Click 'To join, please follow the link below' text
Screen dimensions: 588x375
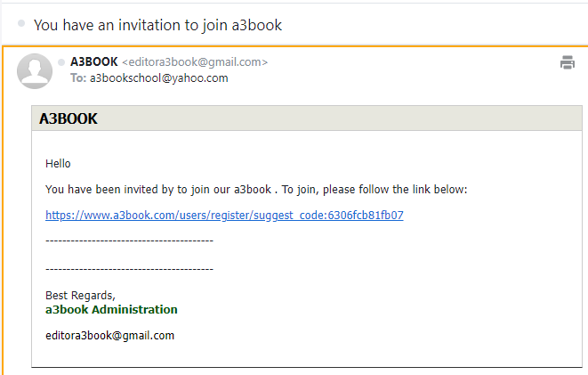pyautogui.click(x=375, y=189)
